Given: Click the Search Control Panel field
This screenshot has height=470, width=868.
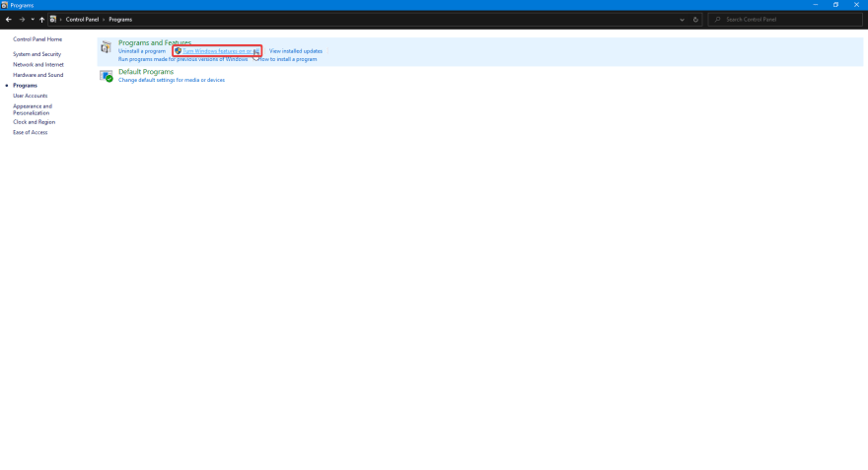Looking at the screenshot, I should pos(785,20).
